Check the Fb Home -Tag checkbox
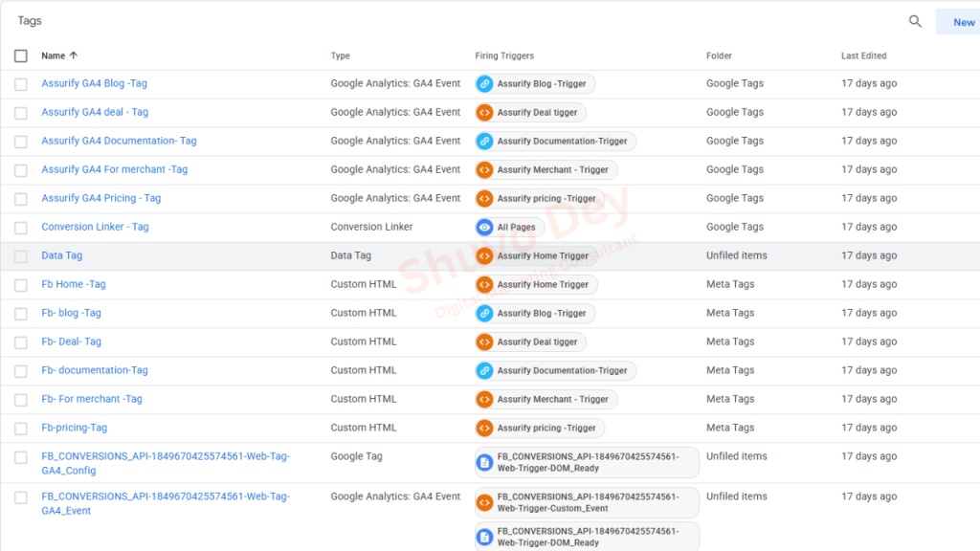This screenshot has height=551, width=980. 21,285
